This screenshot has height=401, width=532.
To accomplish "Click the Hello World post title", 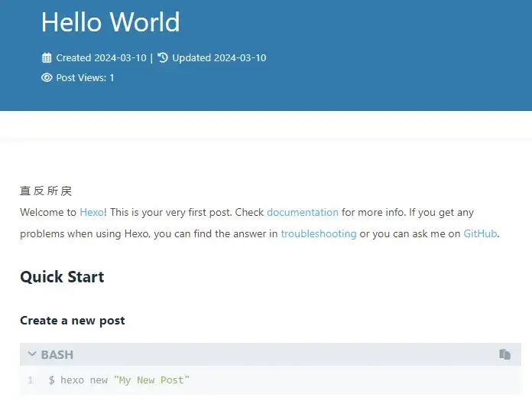I will coord(110,21).
